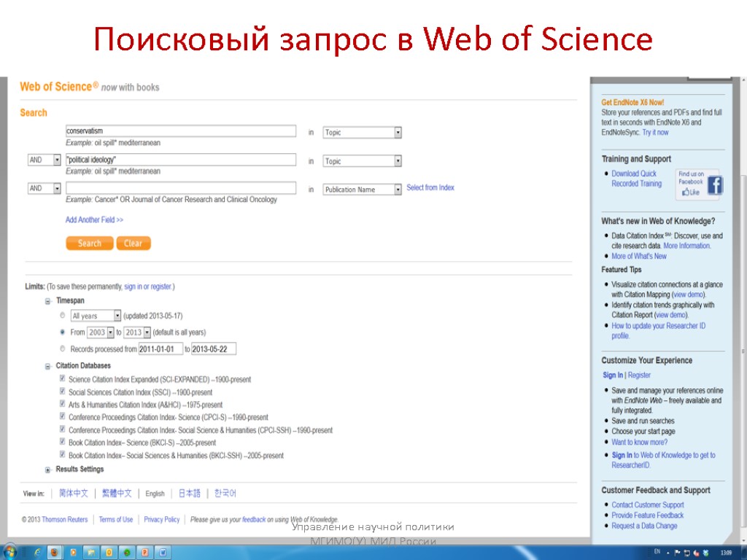
Task: Click the Facebook Like thumbs-up
Action: pyautogui.click(x=691, y=192)
